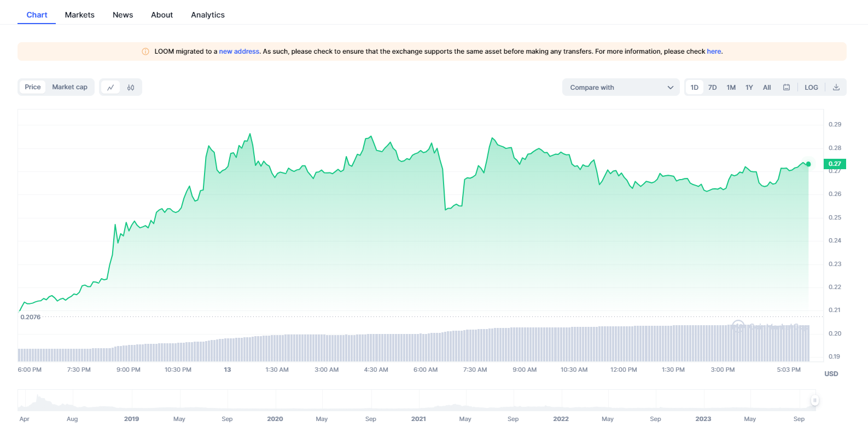Viewport: 868px width, 438px height.
Task: Select 7D time range
Action: coord(713,87)
